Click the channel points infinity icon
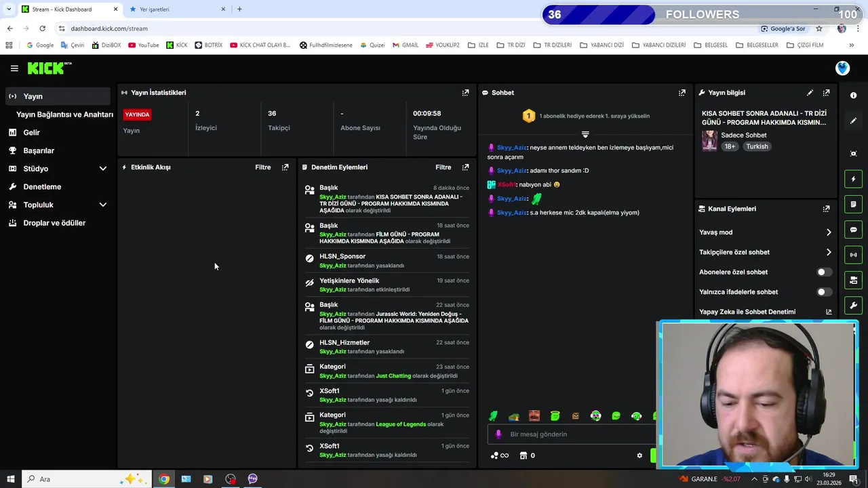The image size is (868, 488). (500, 455)
